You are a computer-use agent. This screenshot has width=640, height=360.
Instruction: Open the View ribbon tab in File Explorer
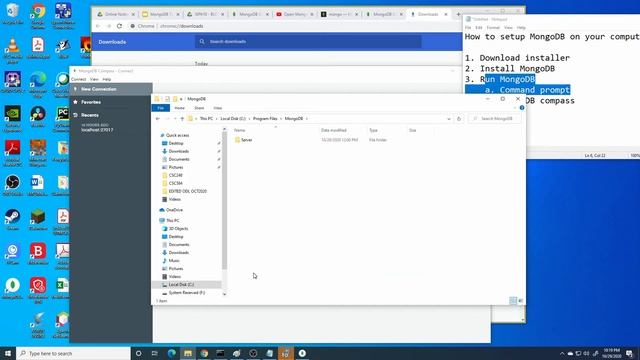[x=218, y=108]
